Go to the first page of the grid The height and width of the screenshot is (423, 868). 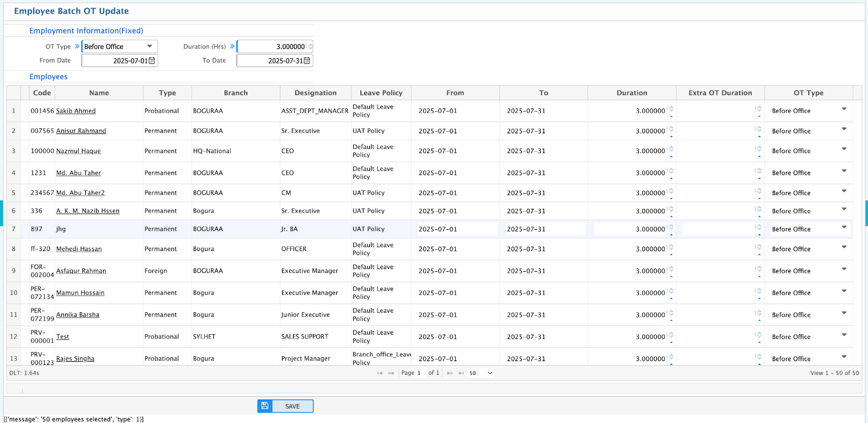click(380, 373)
